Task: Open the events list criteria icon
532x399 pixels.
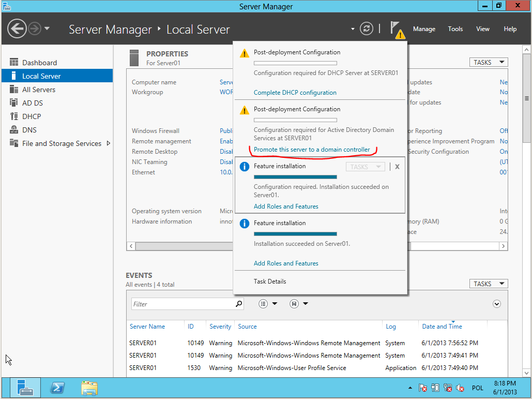Action: 263,304
